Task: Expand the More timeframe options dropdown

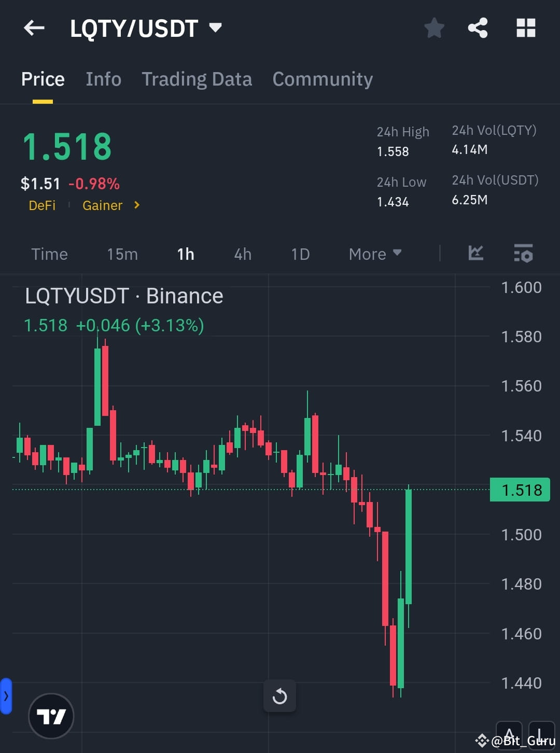Action: pos(375,254)
